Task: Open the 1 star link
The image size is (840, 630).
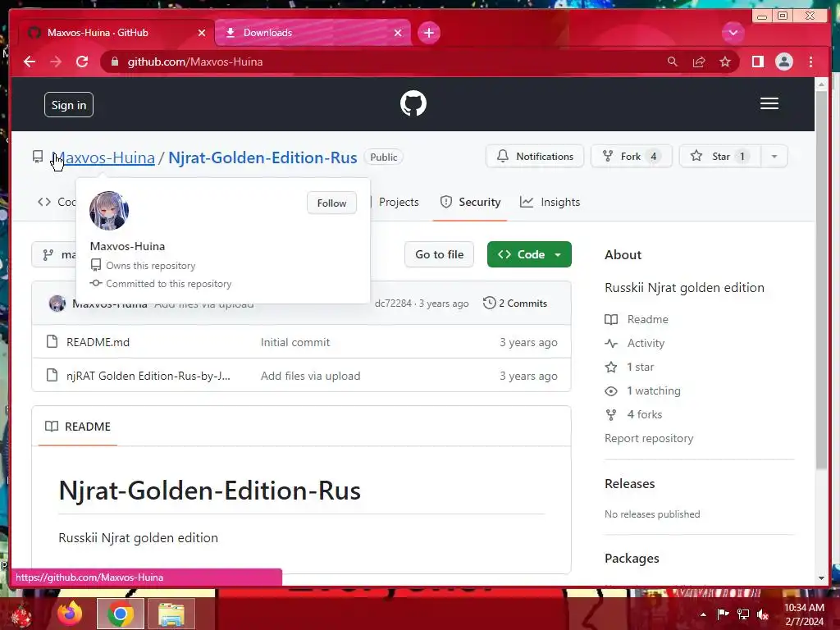Action: coord(629,367)
